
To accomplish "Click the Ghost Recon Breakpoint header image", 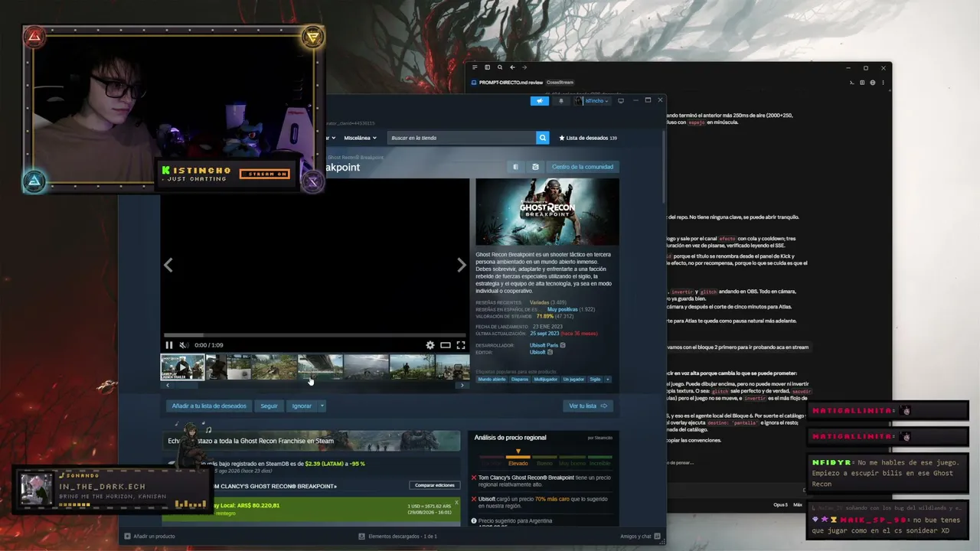I will tap(547, 212).
